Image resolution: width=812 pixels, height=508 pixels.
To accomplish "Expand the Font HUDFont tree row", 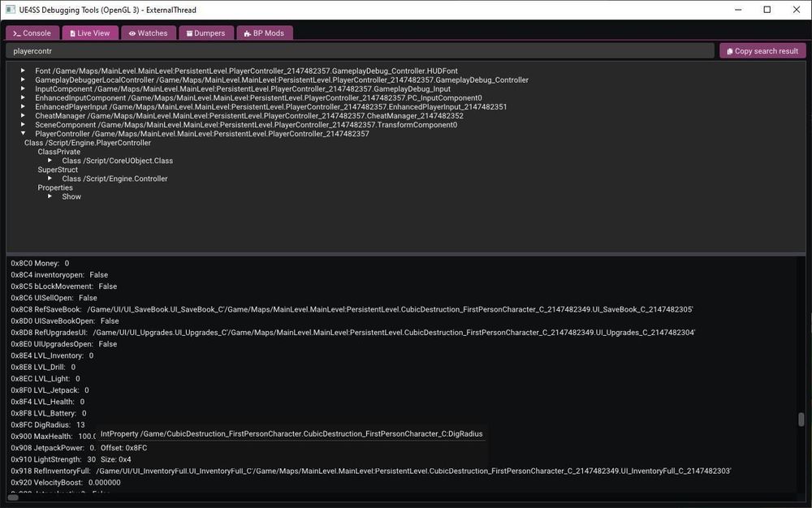I will (x=23, y=71).
